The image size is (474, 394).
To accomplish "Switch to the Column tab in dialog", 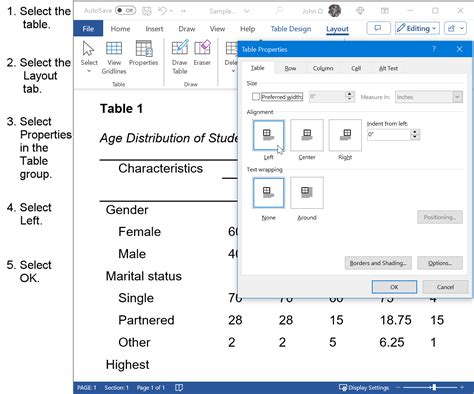I will (x=323, y=68).
